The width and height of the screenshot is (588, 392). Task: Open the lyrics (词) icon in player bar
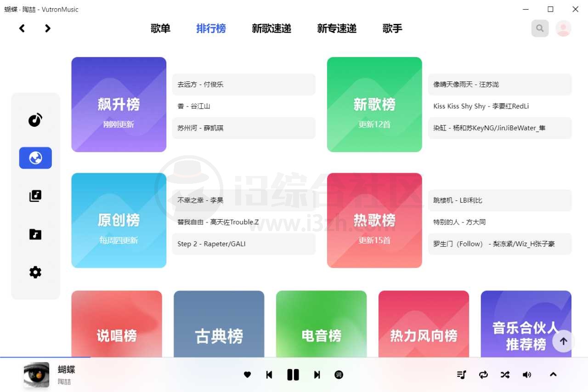(x=339, y=375)
